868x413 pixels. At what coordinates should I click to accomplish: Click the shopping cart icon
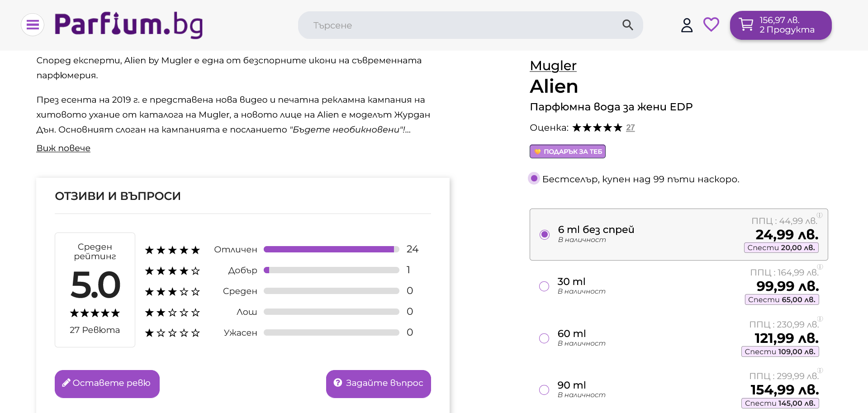point(746,24)
